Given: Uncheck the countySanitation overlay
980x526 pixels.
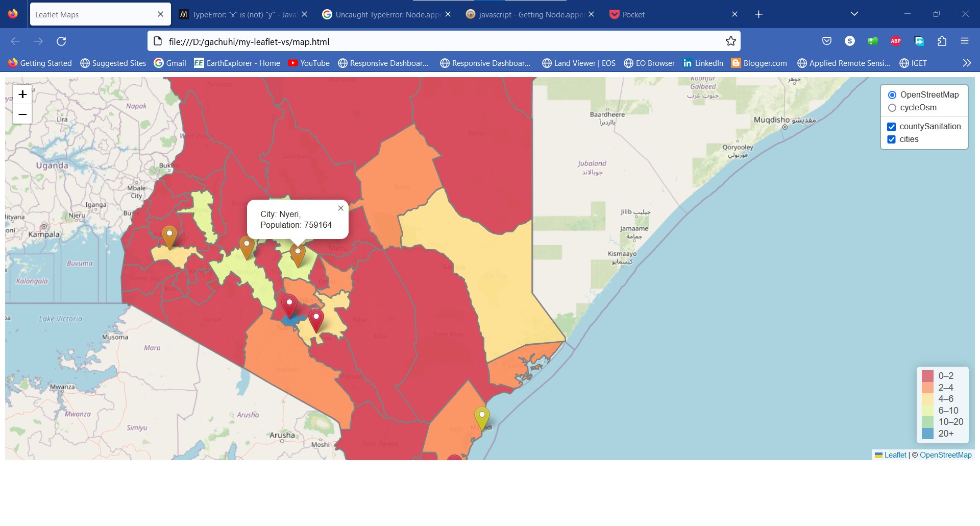Looking at the screenshot, I should point(892,127).
